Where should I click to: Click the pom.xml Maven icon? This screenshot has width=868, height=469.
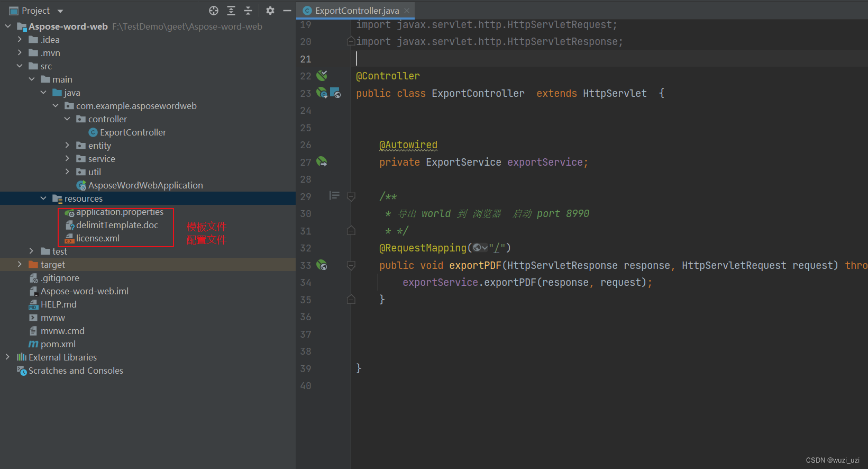33,344
